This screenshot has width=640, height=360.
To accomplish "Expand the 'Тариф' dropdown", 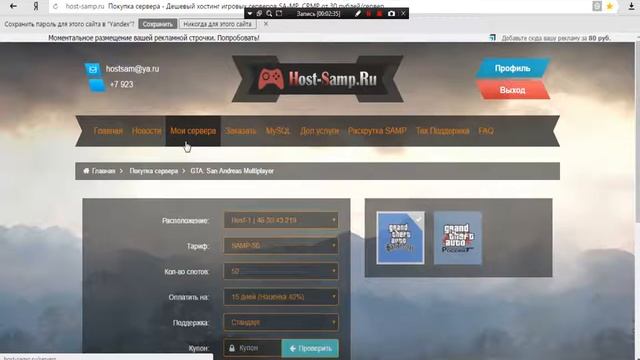I will (281, 246).
